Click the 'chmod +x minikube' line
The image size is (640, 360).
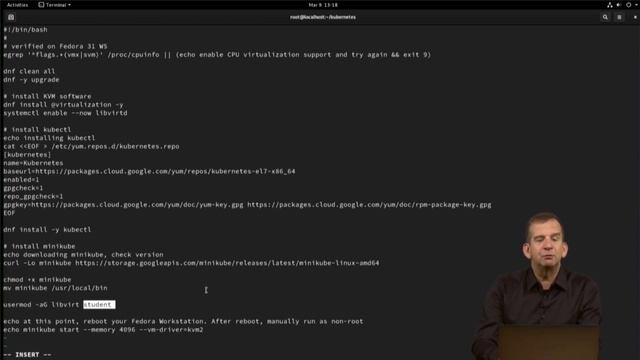[37, 280]
